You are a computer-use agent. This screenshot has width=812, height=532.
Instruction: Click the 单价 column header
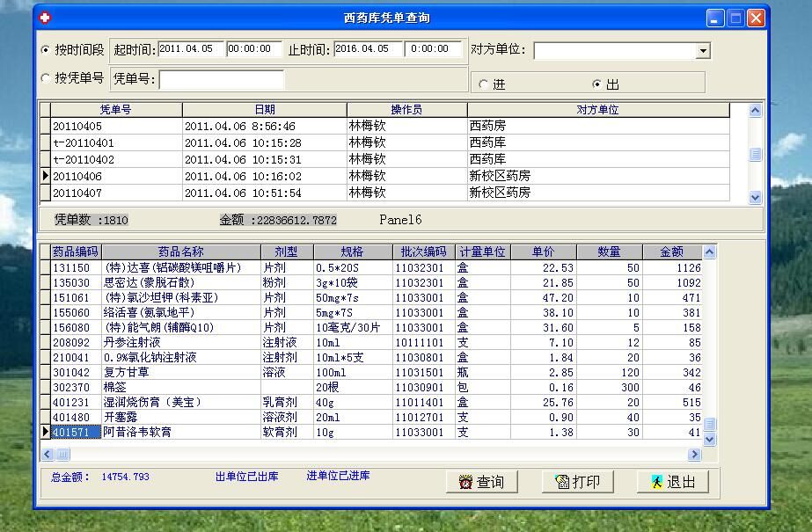(x=543, y=251)
